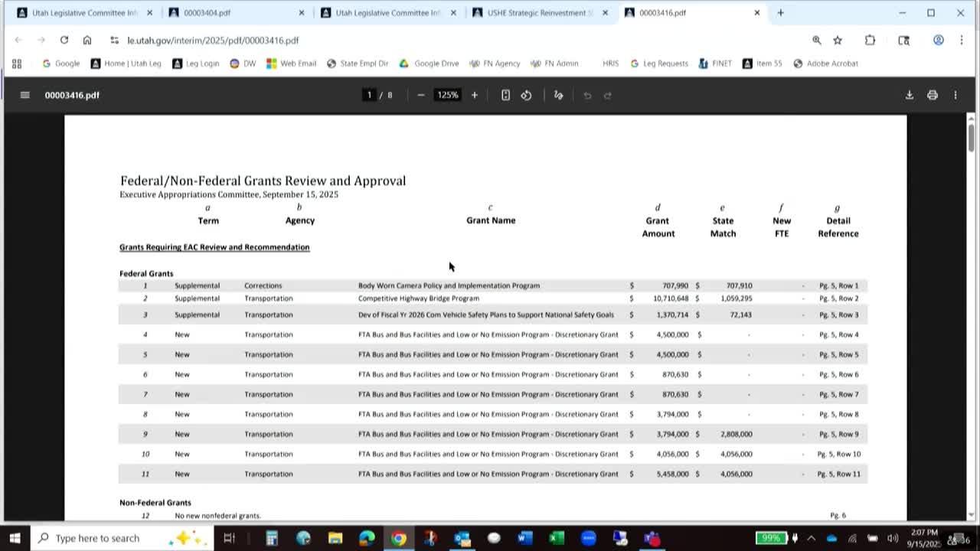Click the fit to page icon

505,95
